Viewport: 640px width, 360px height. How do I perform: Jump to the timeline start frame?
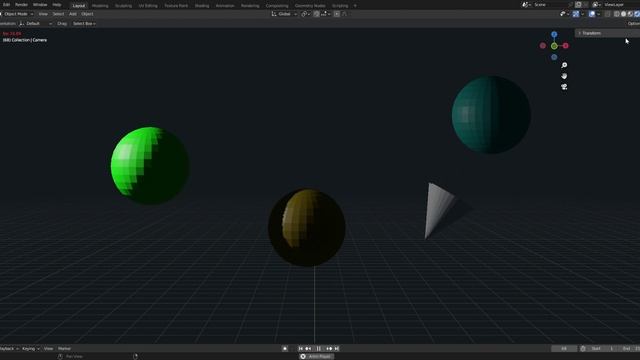301,349
